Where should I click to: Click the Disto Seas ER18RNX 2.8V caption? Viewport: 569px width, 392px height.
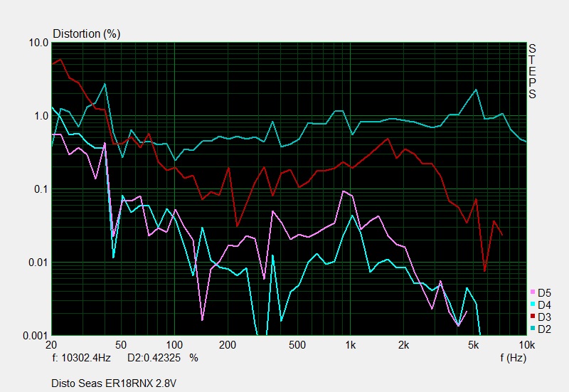click(x=113, y=383)
